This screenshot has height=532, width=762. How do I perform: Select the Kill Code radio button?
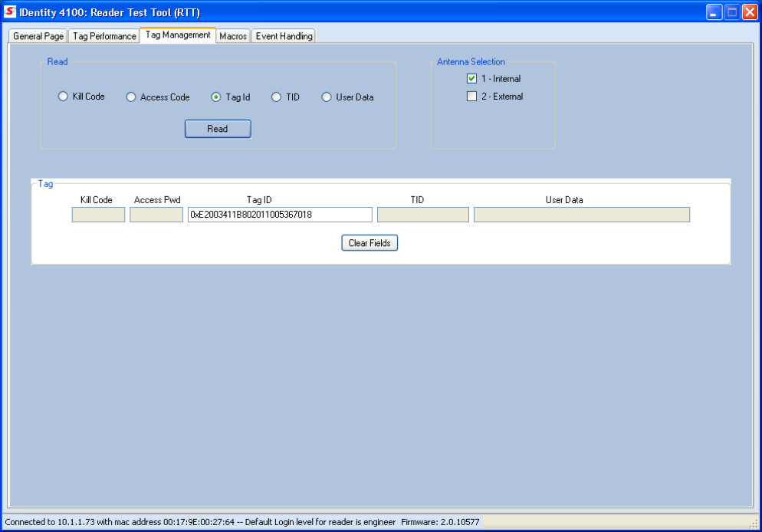tap(63, 96)
